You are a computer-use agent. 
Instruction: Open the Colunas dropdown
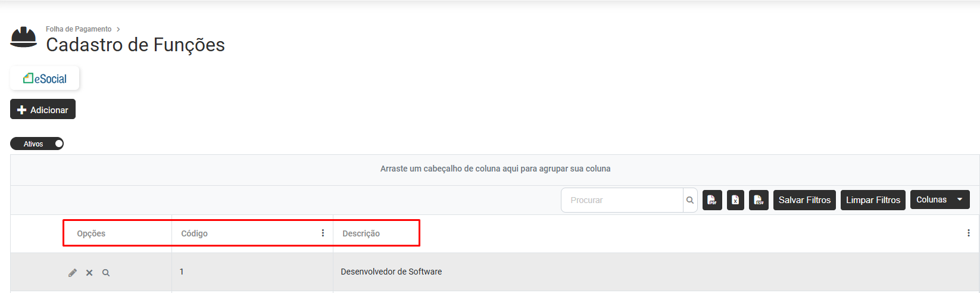(x=940, y=200)
